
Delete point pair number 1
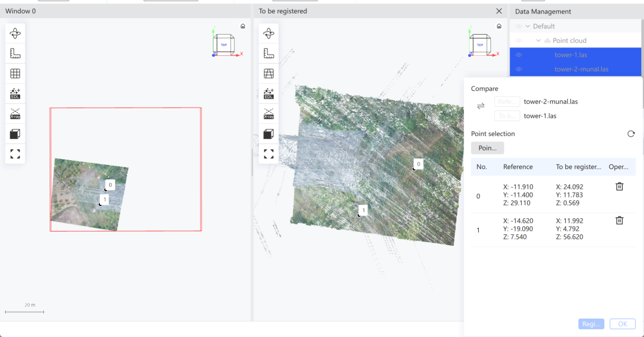tap(619, 221)
